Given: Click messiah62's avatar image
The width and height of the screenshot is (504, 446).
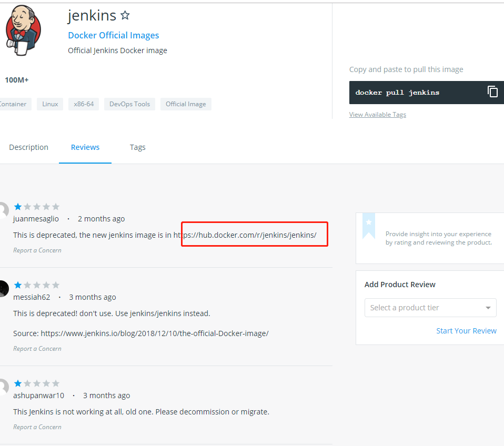Looking at the screenshot, I should (4, 289).
